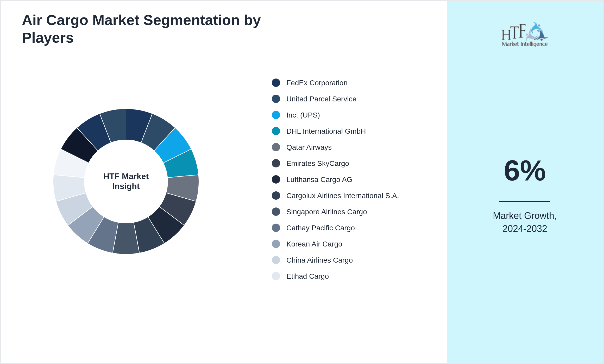Select the 'Korean Air Cargo' legend label
Viewport: 604px width, 364px height.
click(314, 244)
